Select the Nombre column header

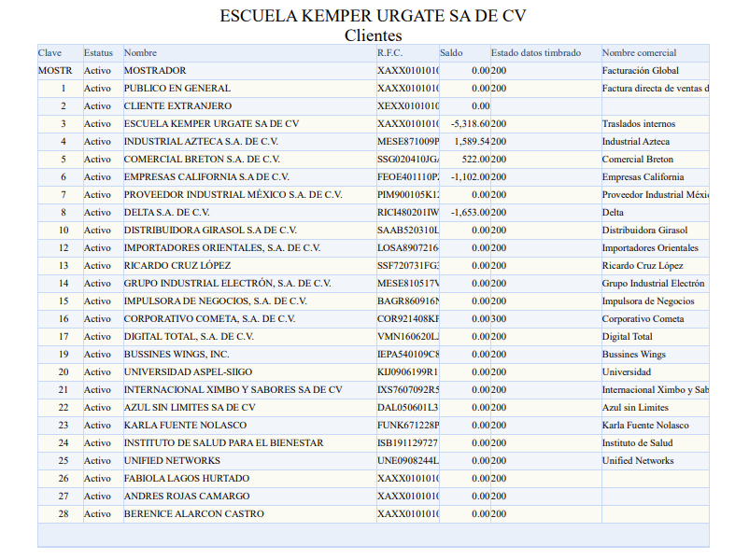pos(140,53)
